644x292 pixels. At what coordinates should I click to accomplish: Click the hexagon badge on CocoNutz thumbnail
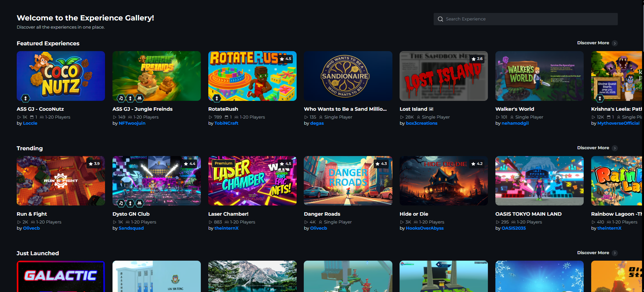26,98
